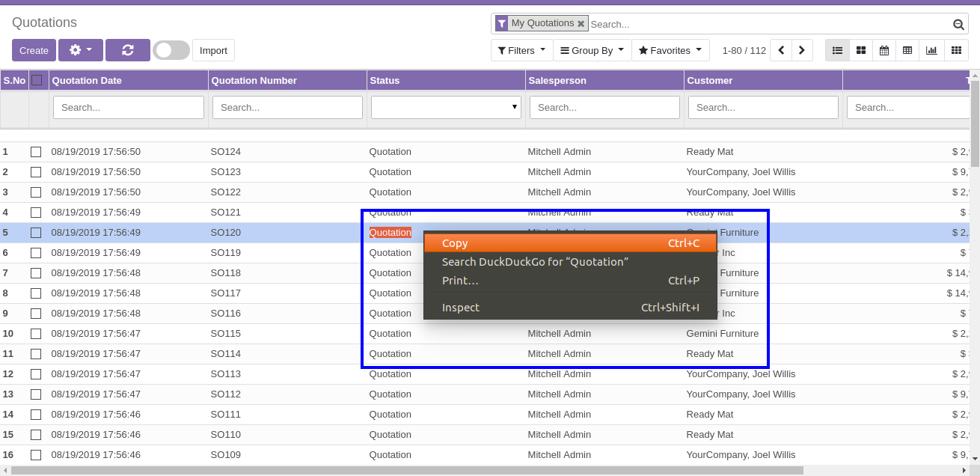This screenshot has height=476, width=980.
Task: Open the Group By dropdown
Action: pos(592,50)
